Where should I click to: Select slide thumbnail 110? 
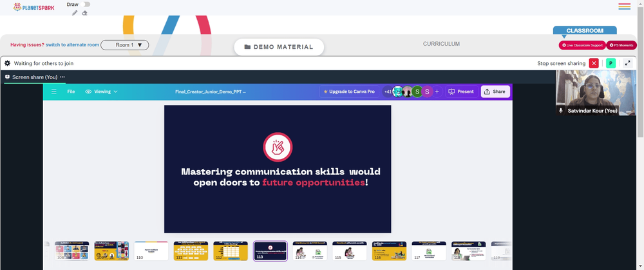tap(151, 251)
